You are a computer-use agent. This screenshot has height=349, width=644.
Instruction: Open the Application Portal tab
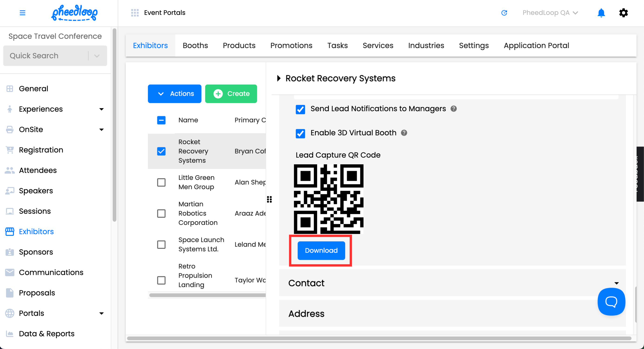coord(536,46)
